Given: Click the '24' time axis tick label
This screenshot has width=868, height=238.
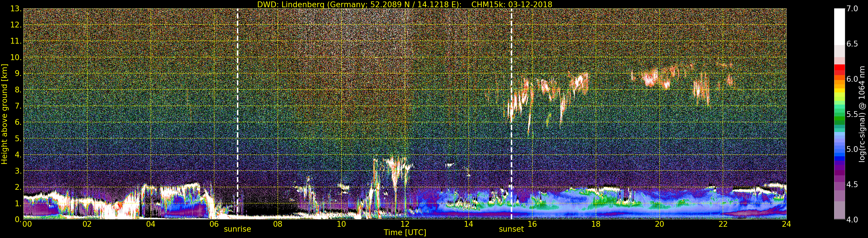Looking at the screenshot, I should (786, 224).
